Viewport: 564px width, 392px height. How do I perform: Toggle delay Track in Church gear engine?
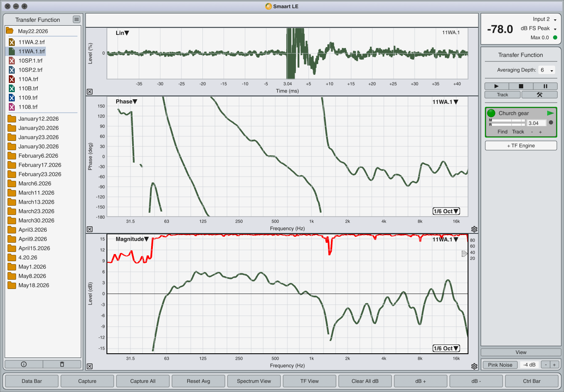pyautogui.click(x=518, y=132)
